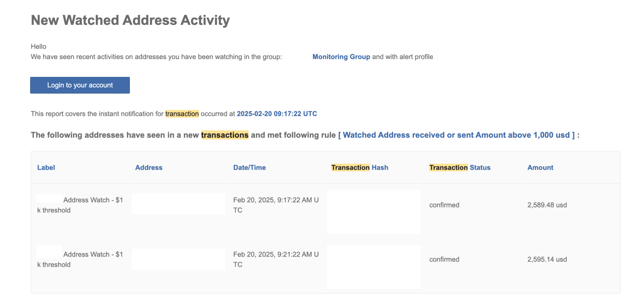Image resolution: width=644 pixels, height=304 pixels.
Task: Click the 9:17:22 AM date cell
Action: tap(276, 205)
